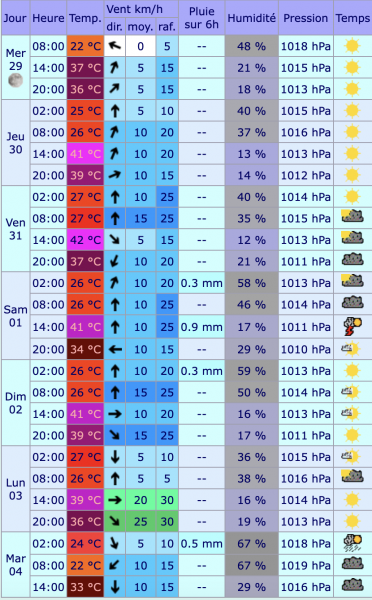
Task: Click the 59 % humidity cell
Action: point(251,371)
